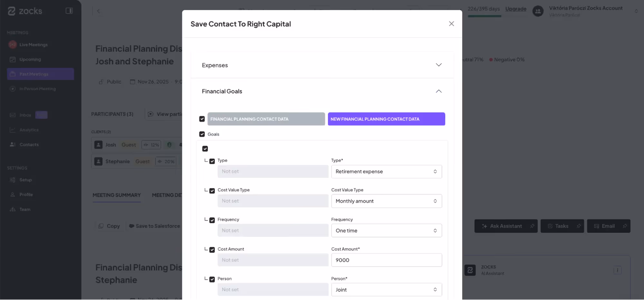Viewport: 644px width, 300px height.
Task: Click the Zocks AI Assistant logo icon
Action: pos(470,270)
